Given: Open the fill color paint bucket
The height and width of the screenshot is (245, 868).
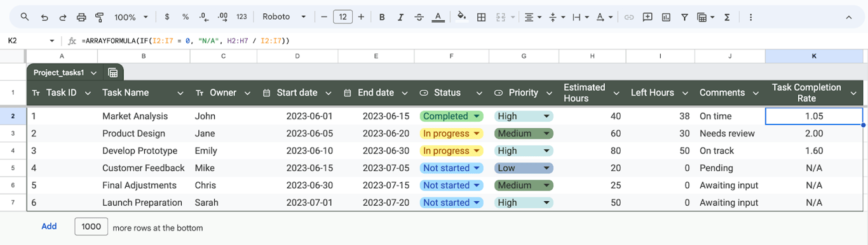Looking at the screenshot, I should click(462, 17).
